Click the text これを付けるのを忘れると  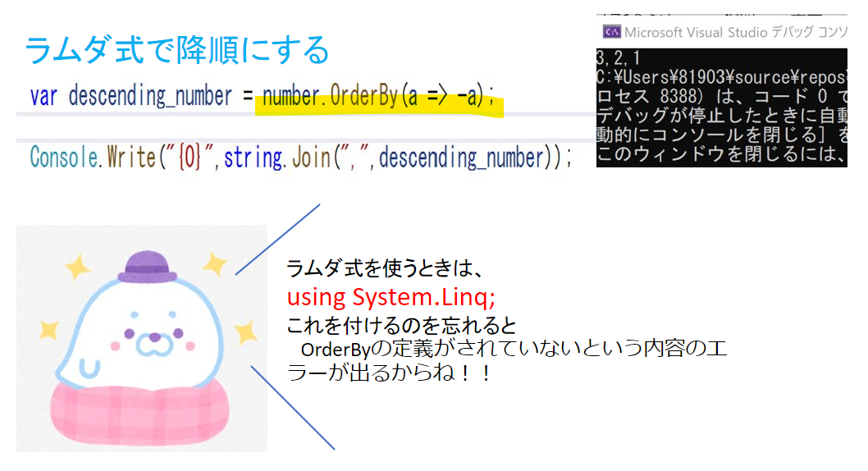click(401, 326)
